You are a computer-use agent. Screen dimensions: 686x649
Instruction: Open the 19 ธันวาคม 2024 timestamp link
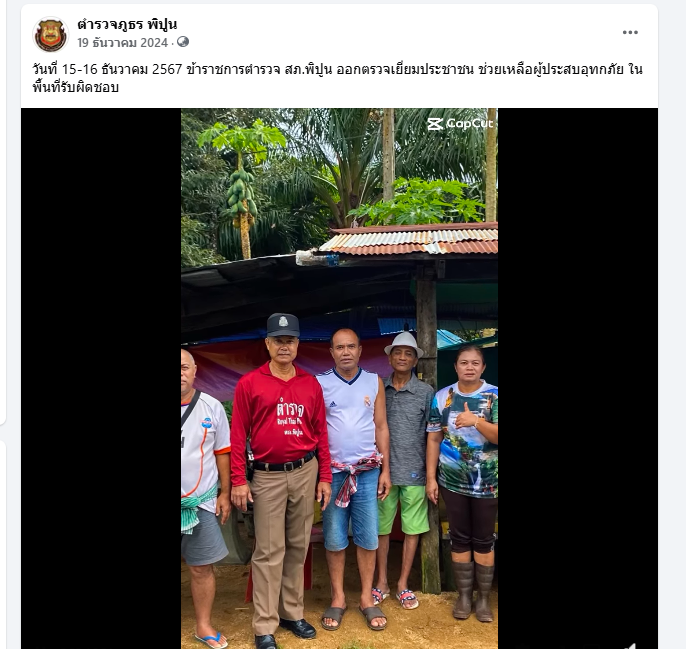122,42
